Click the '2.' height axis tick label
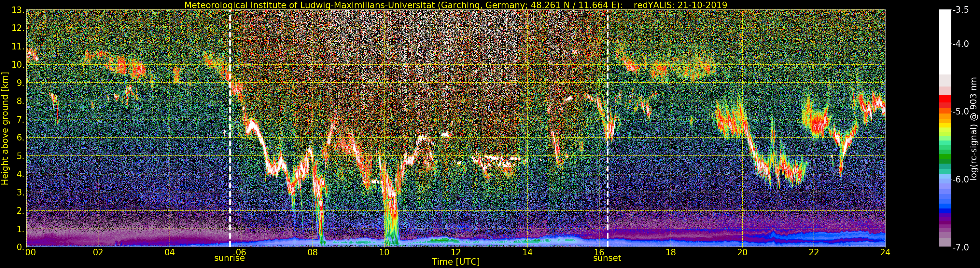The image size is (980, 268). tap(21, 211)
